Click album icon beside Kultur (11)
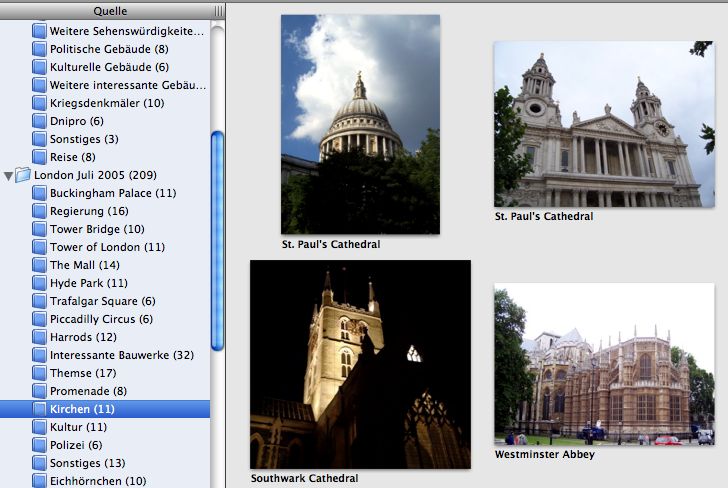Viewport: 728px width, 488px height. [39, 427]
